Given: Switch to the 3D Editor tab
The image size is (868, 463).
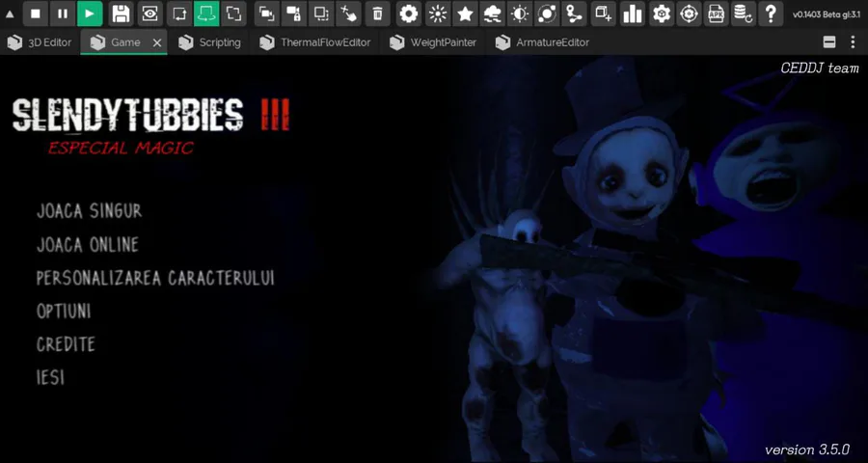Looking at the screenshot, I should click(x=40, y=42).
